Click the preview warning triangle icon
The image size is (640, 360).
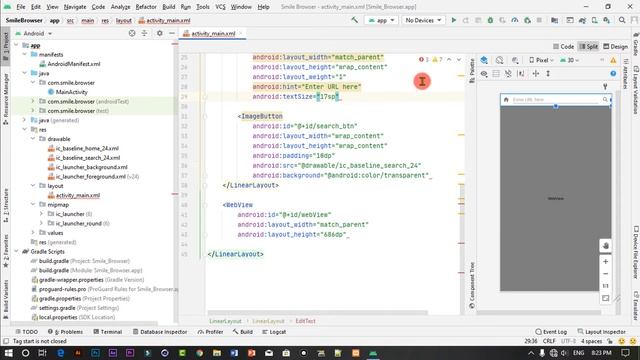point(613,60)
